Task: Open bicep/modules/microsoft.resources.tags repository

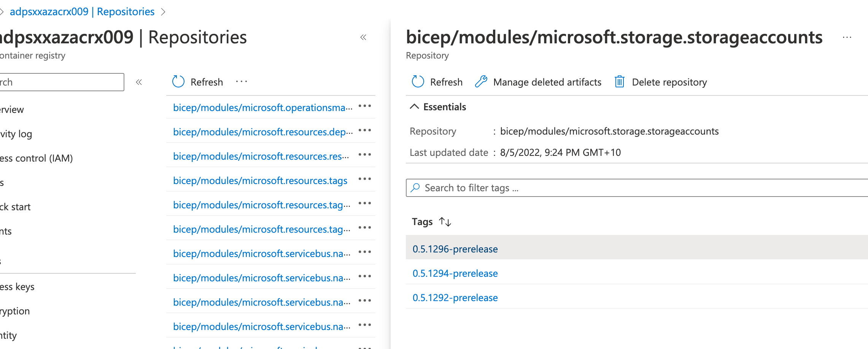Action: 260,181
